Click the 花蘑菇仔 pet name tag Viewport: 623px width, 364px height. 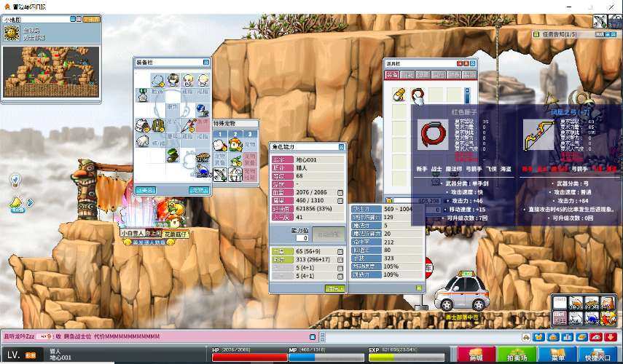click(x=175, y=234)
